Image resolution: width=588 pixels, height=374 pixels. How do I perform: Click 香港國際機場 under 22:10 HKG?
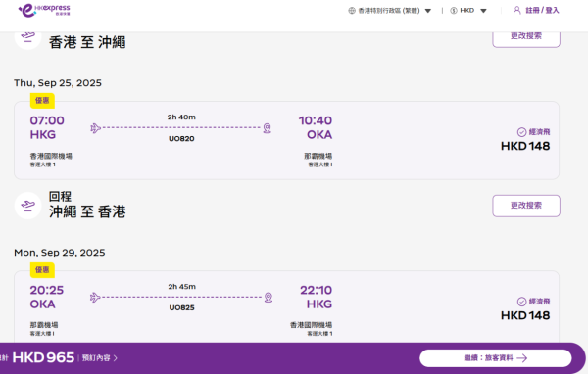pyautogui.click(x=312, y=325)
